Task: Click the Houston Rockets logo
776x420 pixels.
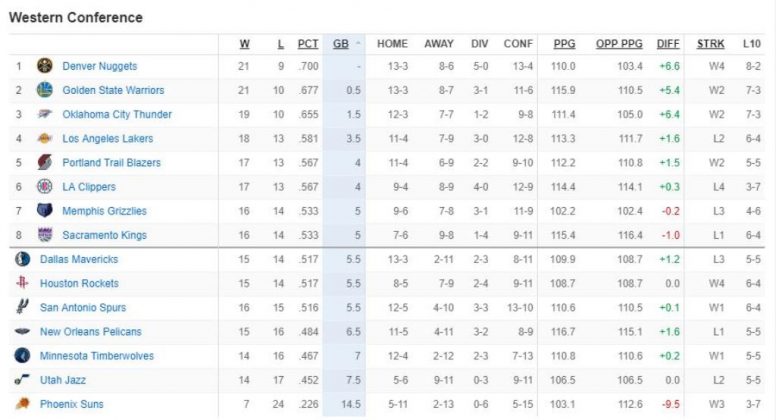Action: (x=22, y=283)
